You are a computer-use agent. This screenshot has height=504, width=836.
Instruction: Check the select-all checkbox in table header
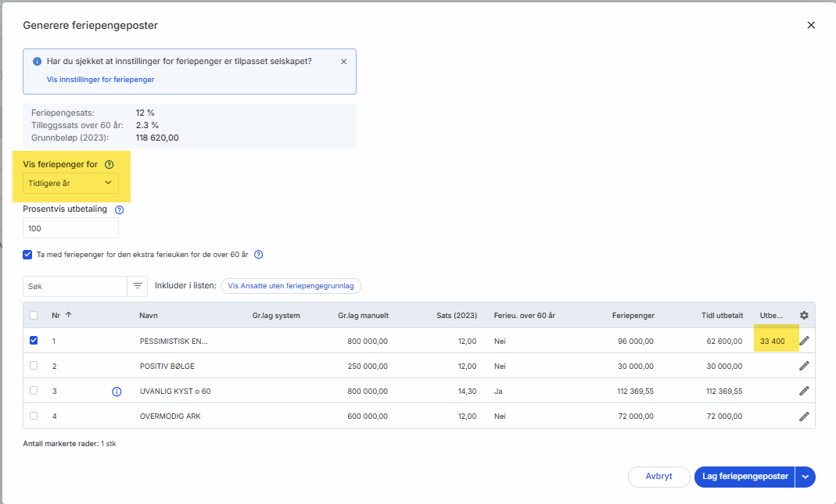pos(34,315)
